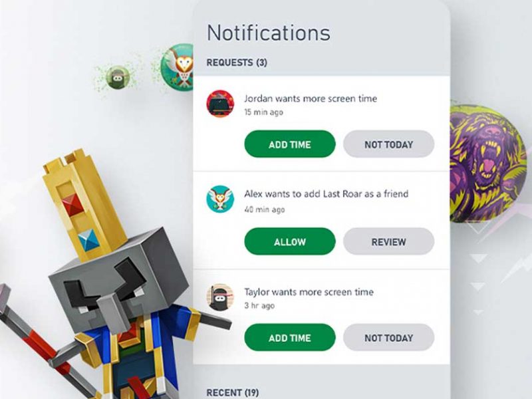Choose Not Today for Taylor's request
Viewport: 532px width, 399px height.
point(388,338)
